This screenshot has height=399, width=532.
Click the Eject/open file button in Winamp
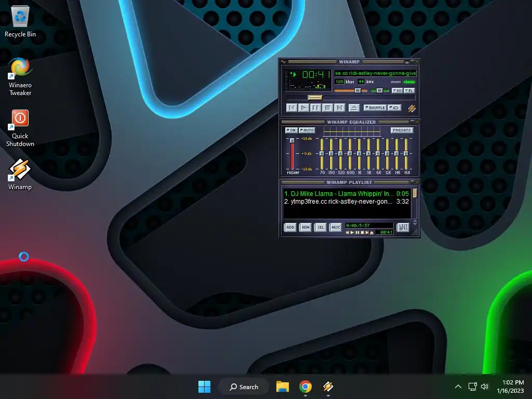pyautogui.click(x=354, y=108)
